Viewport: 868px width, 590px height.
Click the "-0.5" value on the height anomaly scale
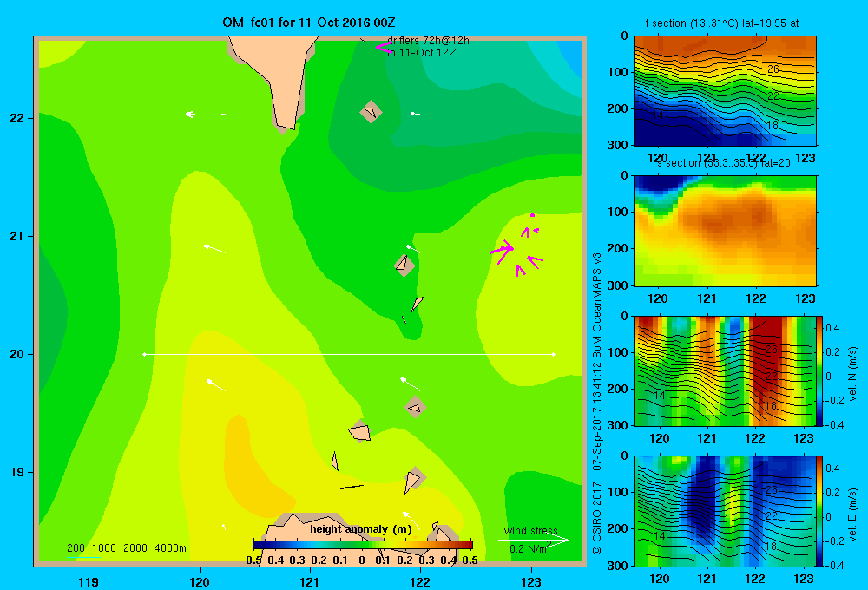(x=252, y=560)
